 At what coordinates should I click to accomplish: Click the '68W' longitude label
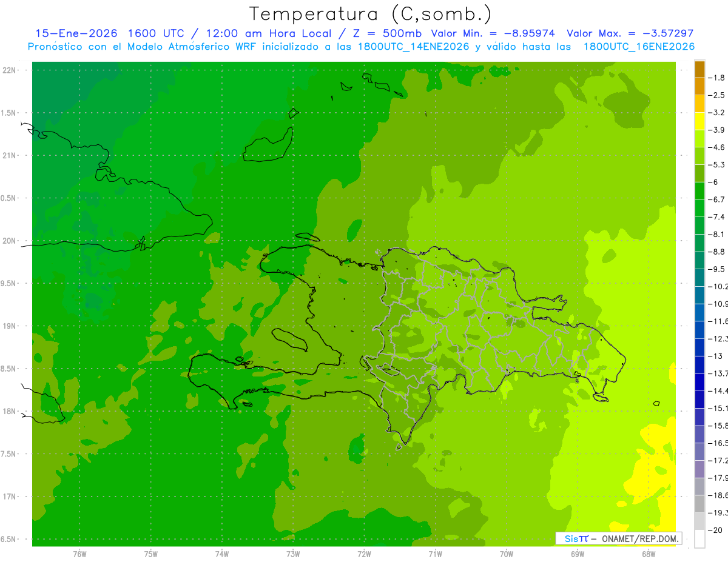coord(649,554)
